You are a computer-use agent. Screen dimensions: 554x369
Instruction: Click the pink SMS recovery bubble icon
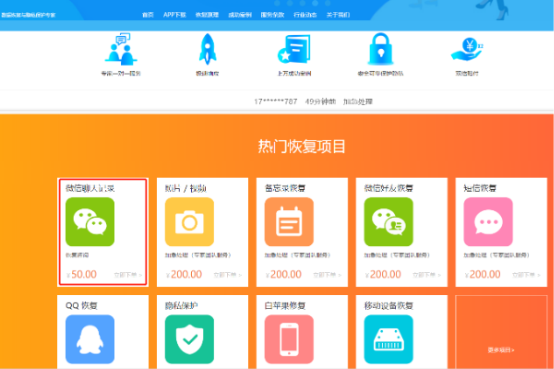[x=488, y=222]
